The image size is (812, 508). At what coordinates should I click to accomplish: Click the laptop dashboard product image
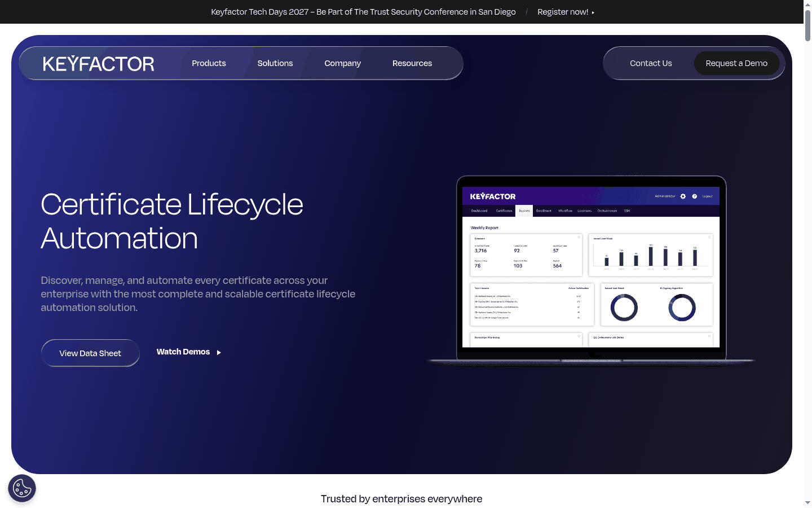click(x=591, y=271)
